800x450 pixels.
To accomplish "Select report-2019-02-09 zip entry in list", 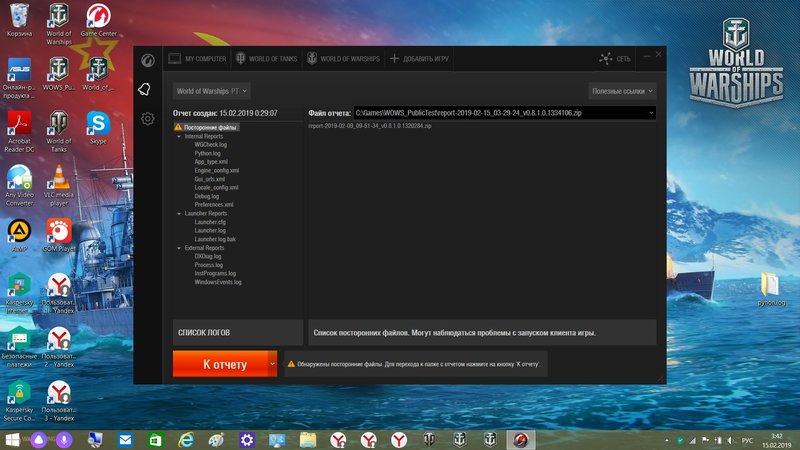I will click(x=370, y=126).
